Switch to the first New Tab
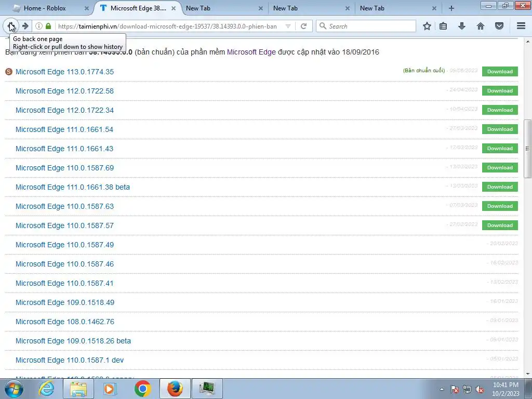 click(198, 8)
